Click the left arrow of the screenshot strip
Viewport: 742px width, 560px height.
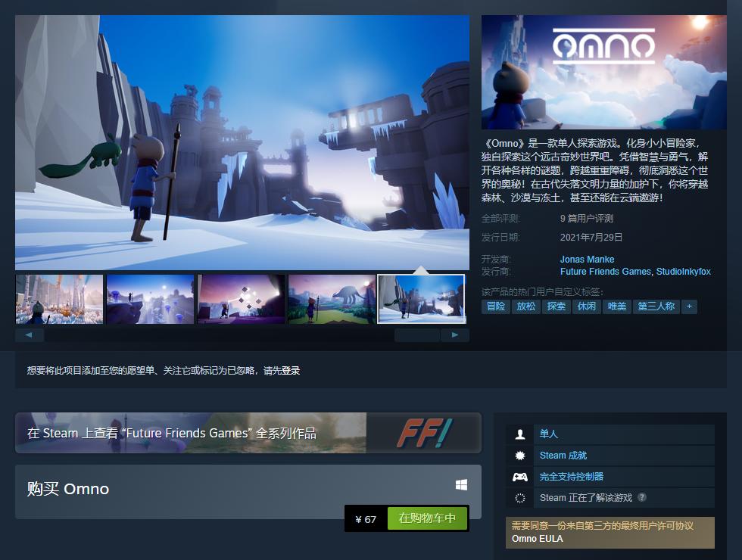click(x=30, y=334)
